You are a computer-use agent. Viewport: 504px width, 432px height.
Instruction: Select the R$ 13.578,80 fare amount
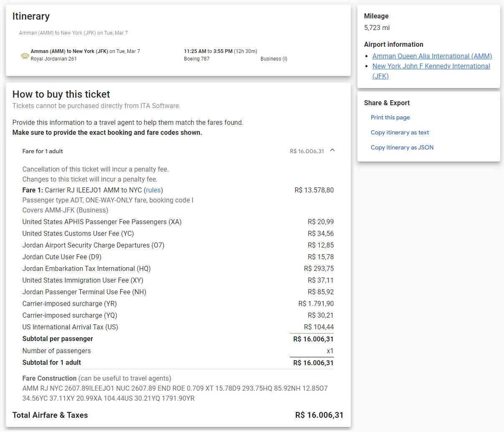pyautogui.click(x=314, y=190)
